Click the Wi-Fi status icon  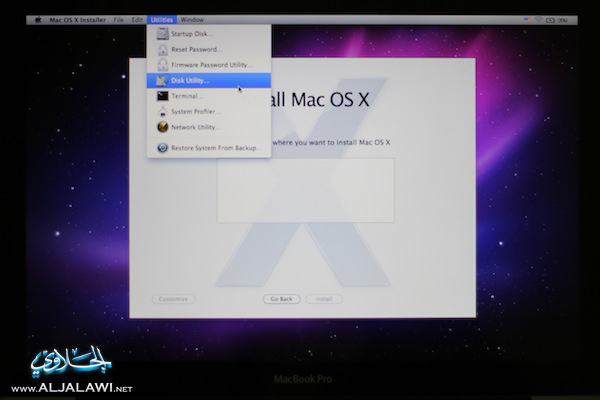click(538, 20)
